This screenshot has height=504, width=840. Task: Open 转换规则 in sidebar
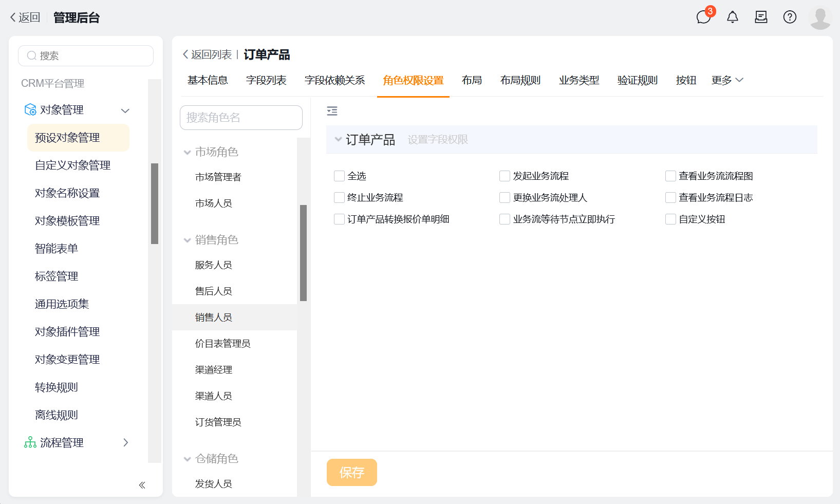[57, 387]
